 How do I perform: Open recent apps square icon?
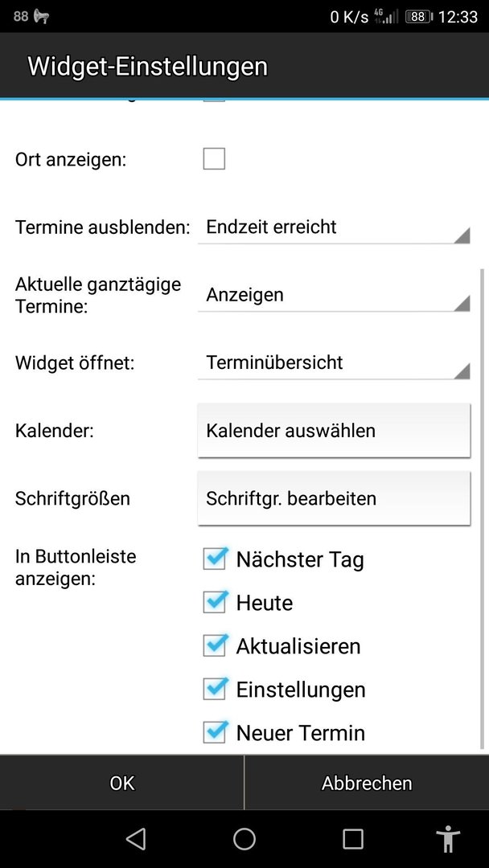(x=353, y=838)
